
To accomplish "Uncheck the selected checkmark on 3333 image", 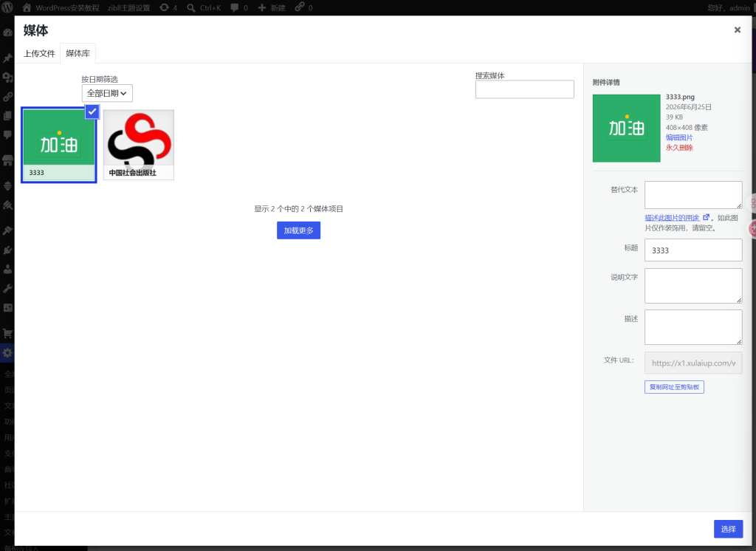I will click(92, 112).
